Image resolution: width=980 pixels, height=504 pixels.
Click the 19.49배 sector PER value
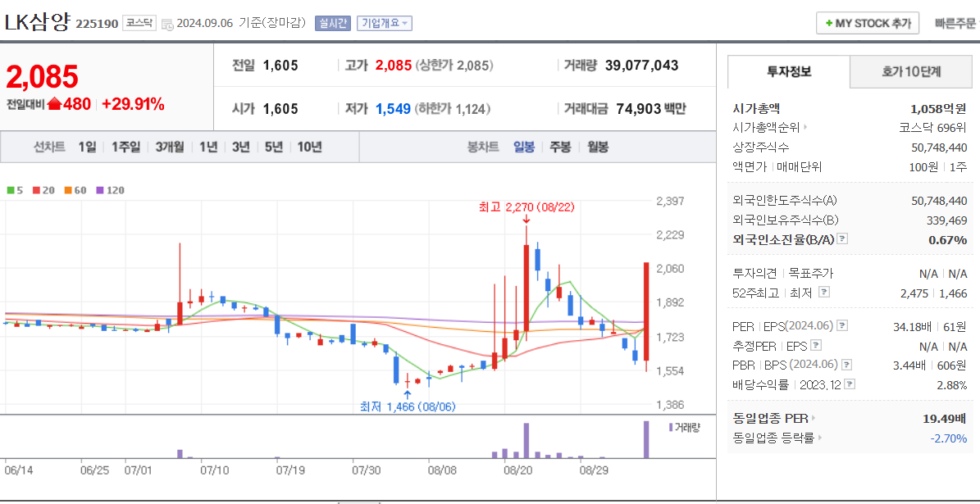point(946,419)
